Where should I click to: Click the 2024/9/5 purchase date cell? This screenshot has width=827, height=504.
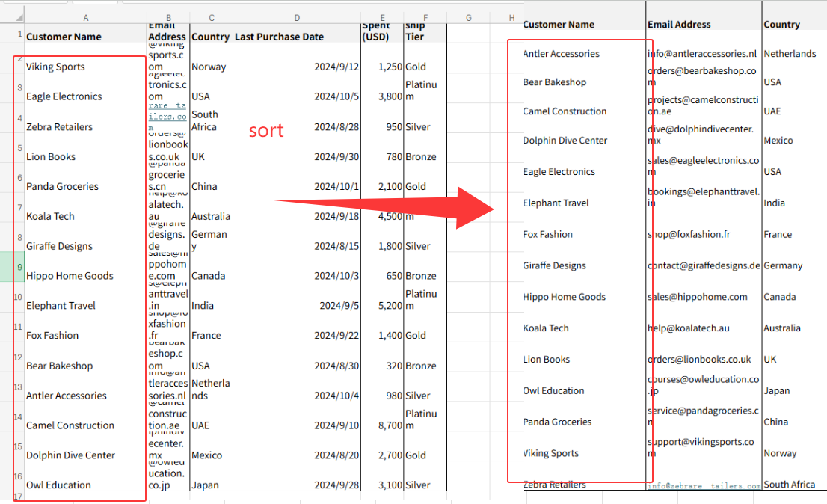[x=339, y=306]
